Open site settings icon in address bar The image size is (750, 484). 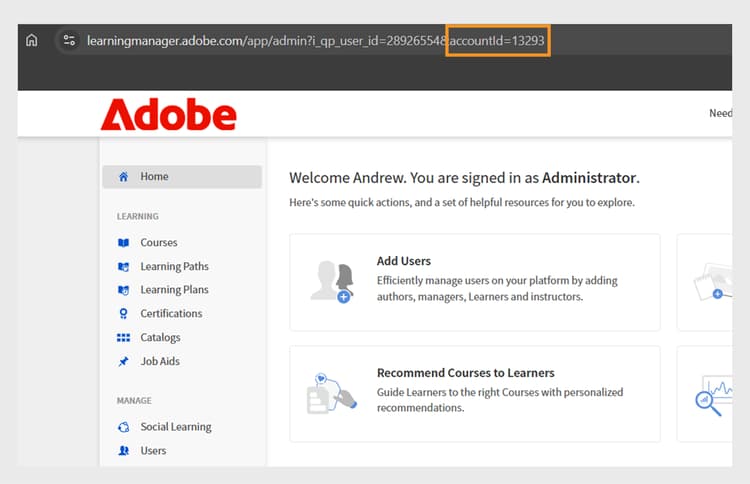click(69, 40)
